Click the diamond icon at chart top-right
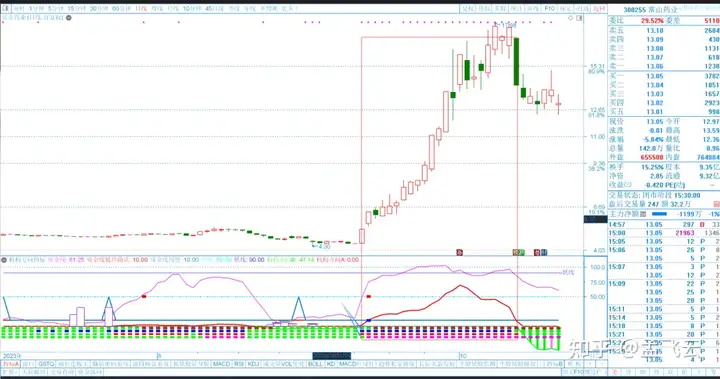Screen dimensions: 720x379 [571, 18]
